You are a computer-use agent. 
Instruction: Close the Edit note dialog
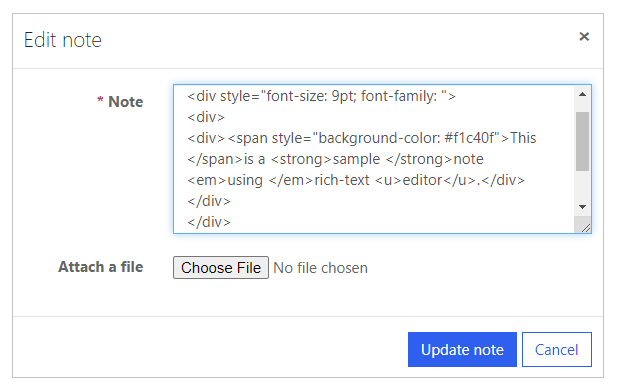pos(584,37)
